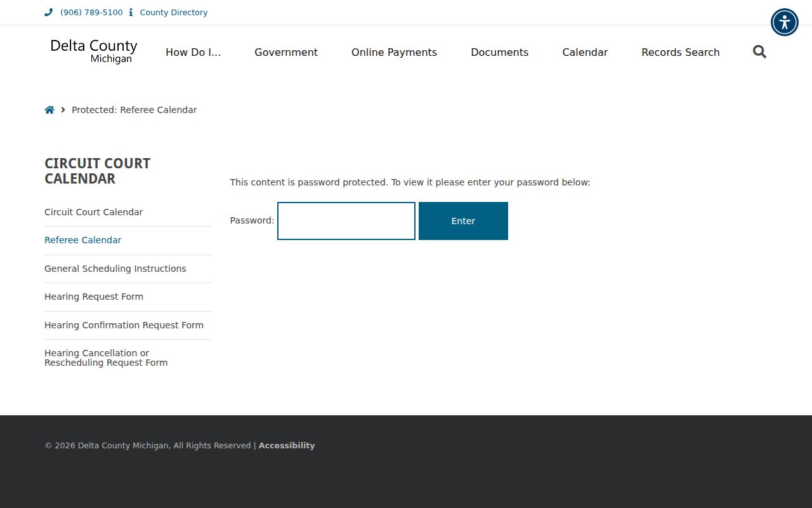The height and width of the screenshot is (508, 812).
Task: Focus the Password input field
Action: (346, 221)
